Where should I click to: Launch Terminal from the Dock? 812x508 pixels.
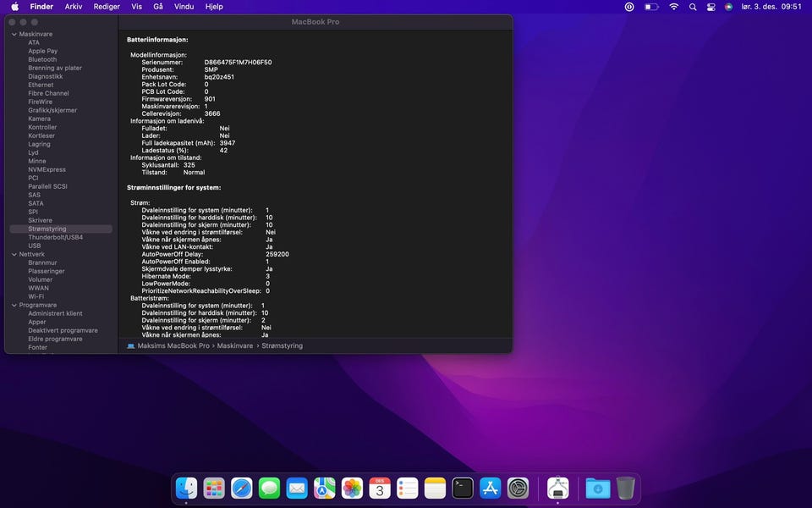(463, 489)
